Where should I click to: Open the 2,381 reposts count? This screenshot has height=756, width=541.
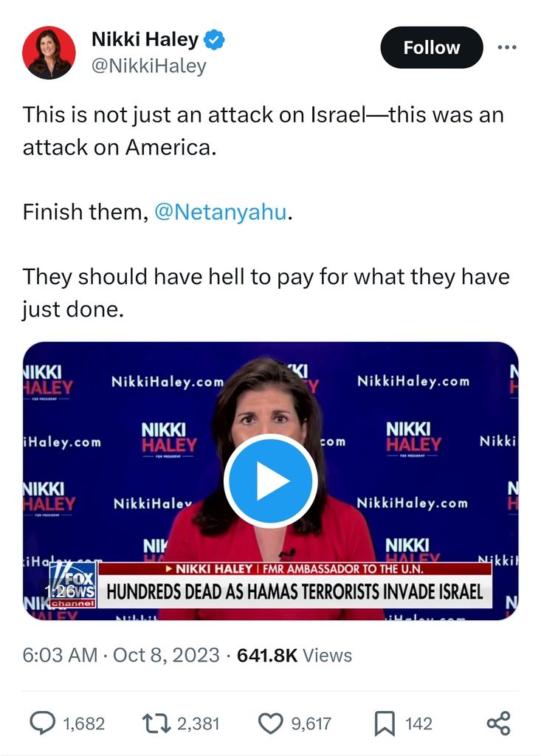coord(199,724)
